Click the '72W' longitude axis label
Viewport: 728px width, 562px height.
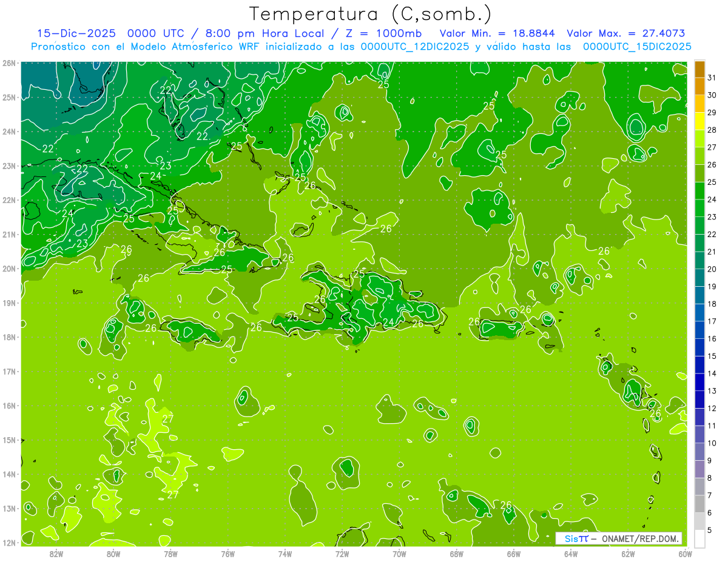pos(342,554)
